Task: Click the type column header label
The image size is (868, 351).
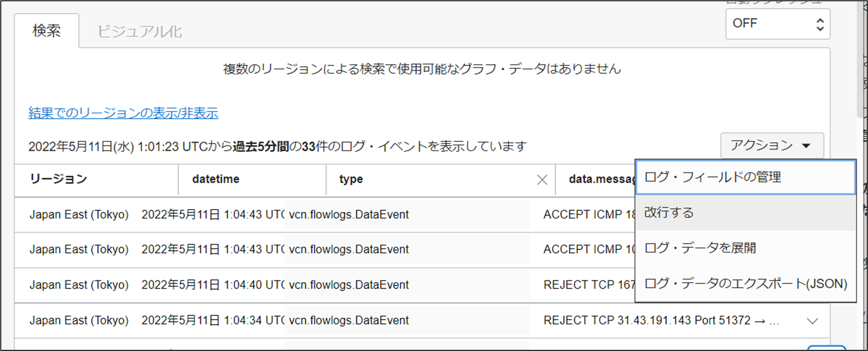Action: coord(351,179)
